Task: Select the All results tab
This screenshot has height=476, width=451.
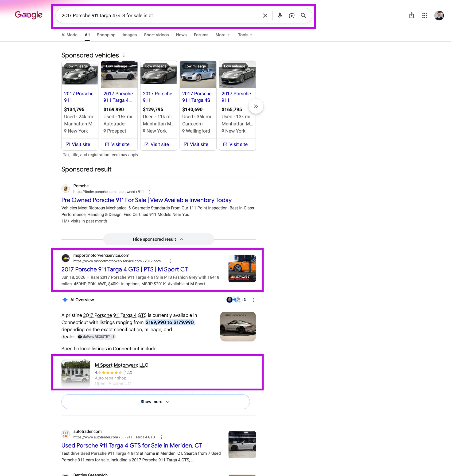Action: click(87, 35)
